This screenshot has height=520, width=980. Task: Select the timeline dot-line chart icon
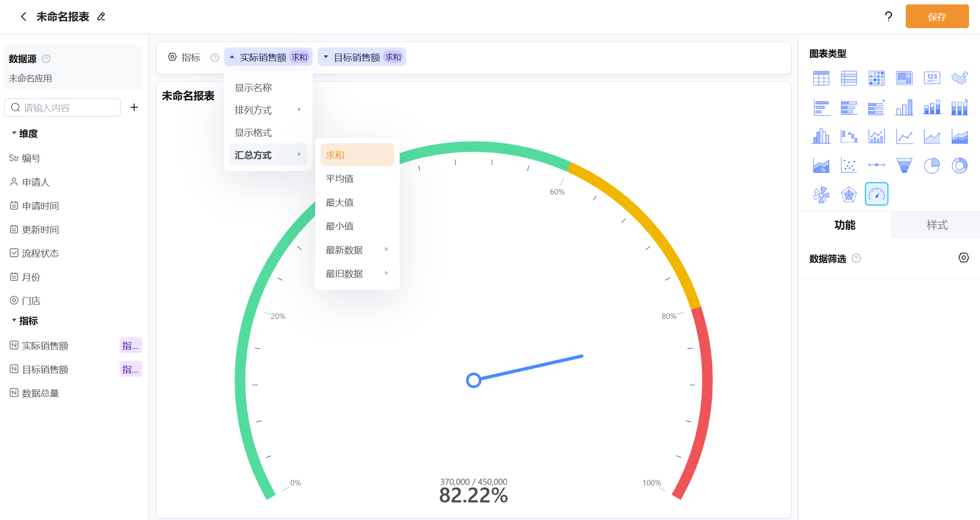(x=876, y=165)
